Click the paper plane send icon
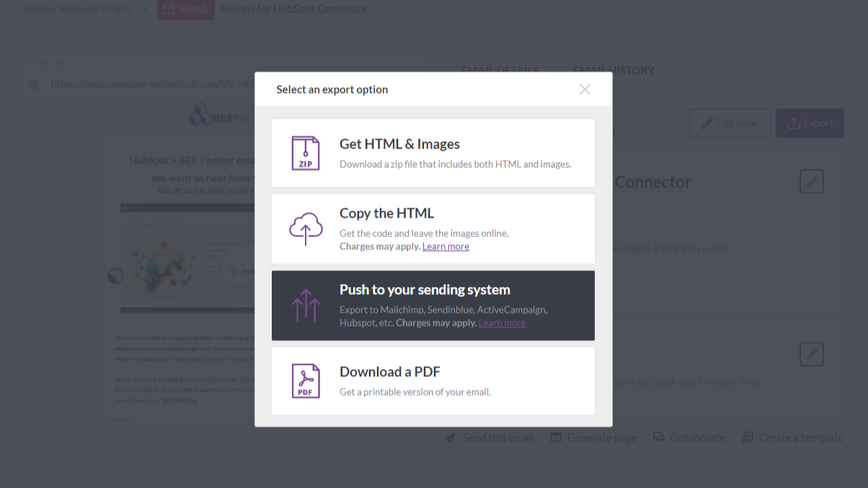The image size is (868, 488). click(x=451, y=438)
